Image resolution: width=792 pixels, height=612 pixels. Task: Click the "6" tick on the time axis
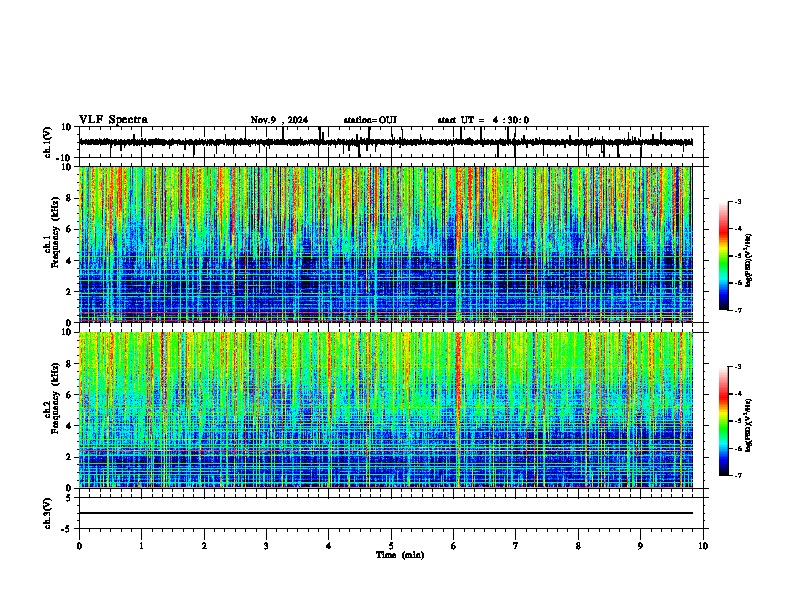coord(453,546)
